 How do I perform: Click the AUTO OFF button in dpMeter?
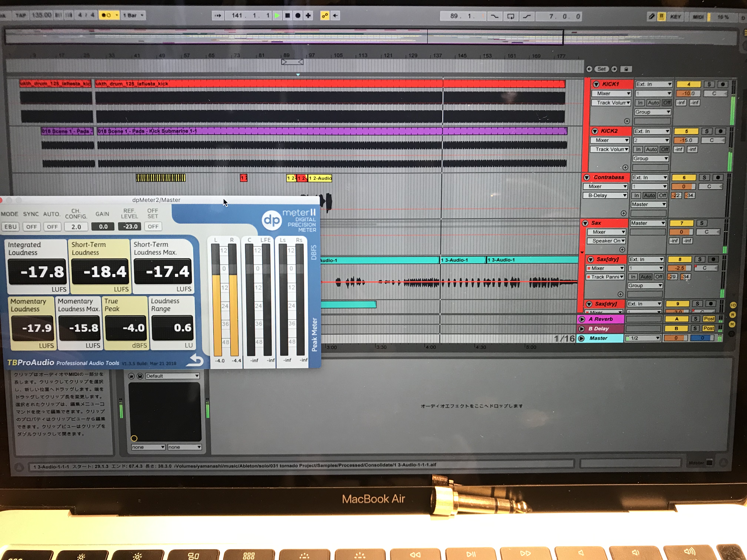tap(52, 227)
